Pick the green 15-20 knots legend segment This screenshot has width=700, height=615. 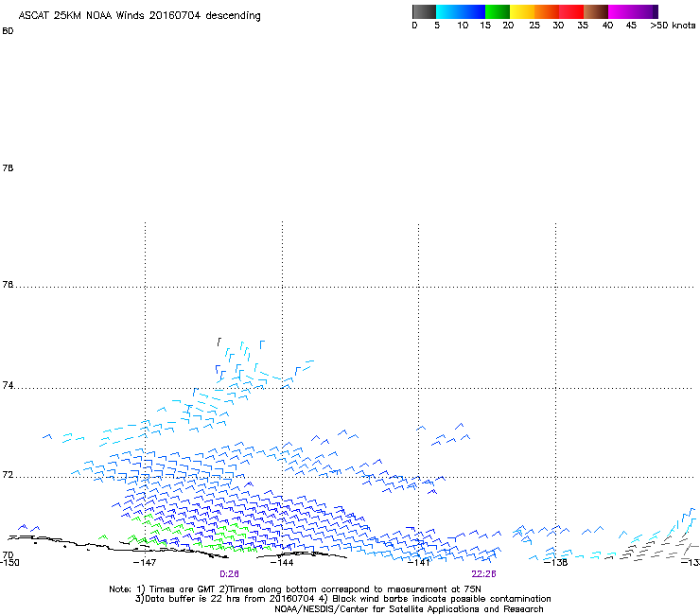coord(498,11)
